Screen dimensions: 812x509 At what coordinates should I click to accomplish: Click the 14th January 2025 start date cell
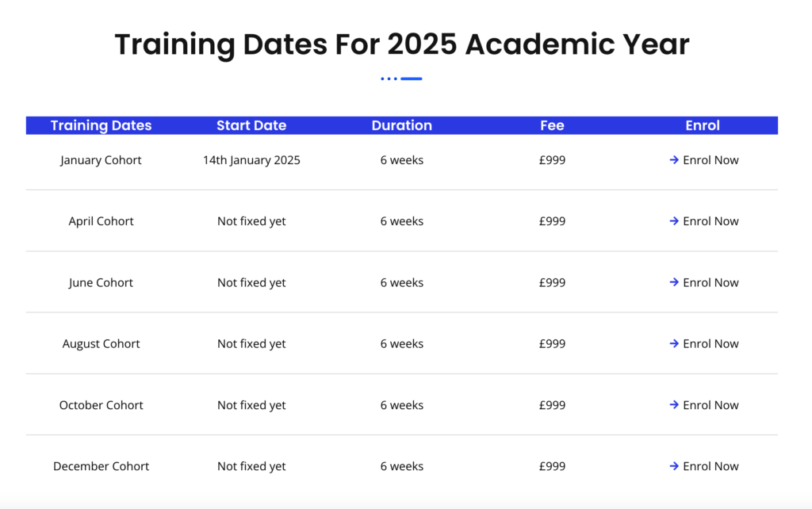click(x=251, y=160)
